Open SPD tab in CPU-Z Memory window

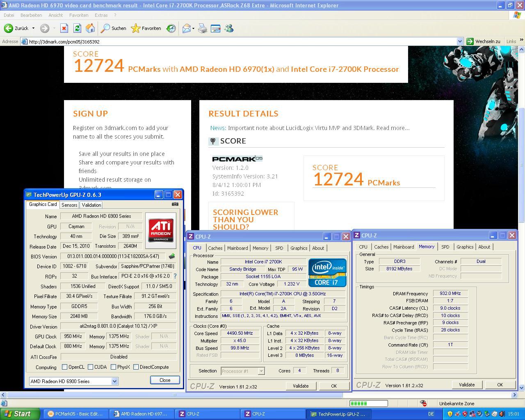(x=445, y=247)
